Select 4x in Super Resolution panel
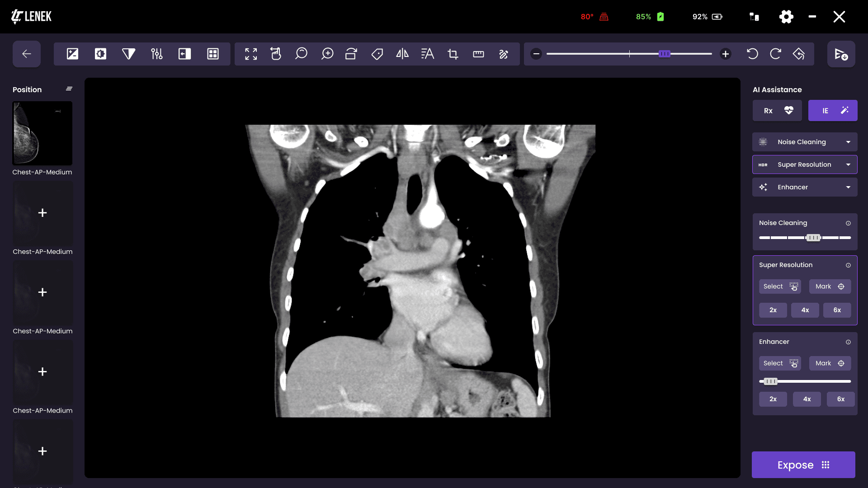The image size is (868, 488). [805, 310]
